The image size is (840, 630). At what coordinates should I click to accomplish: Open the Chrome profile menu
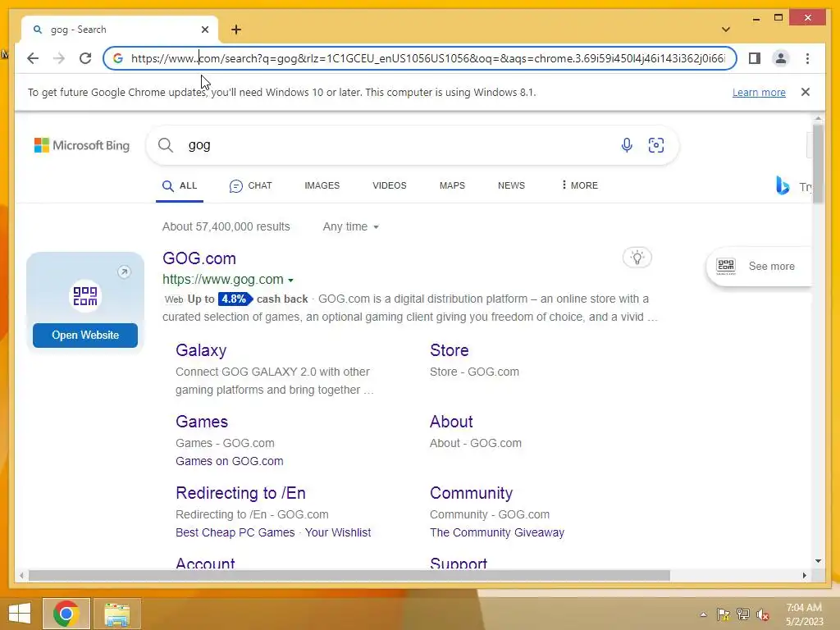tap(781, 58)
